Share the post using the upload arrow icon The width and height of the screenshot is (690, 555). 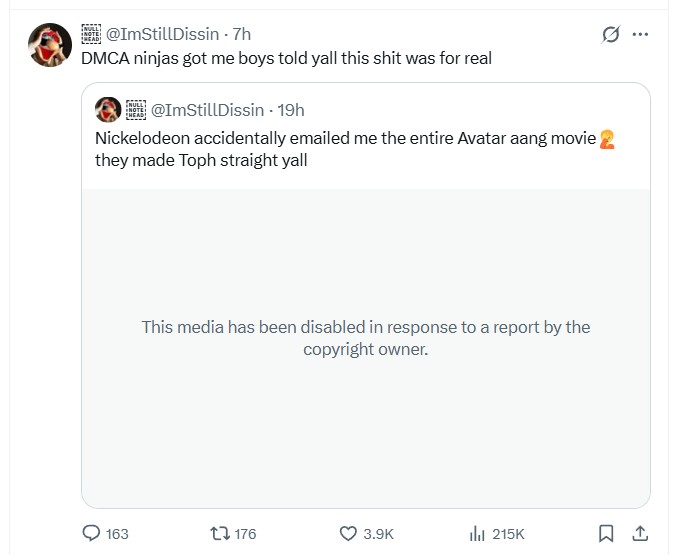click(x=641, y=533)
